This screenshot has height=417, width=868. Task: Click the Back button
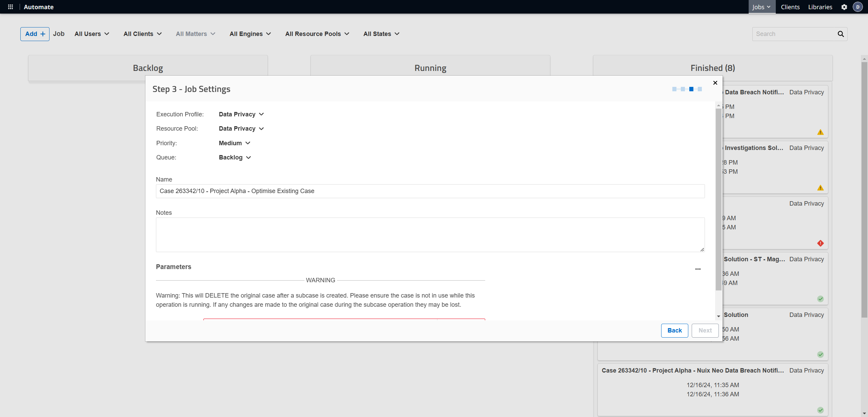674,330
